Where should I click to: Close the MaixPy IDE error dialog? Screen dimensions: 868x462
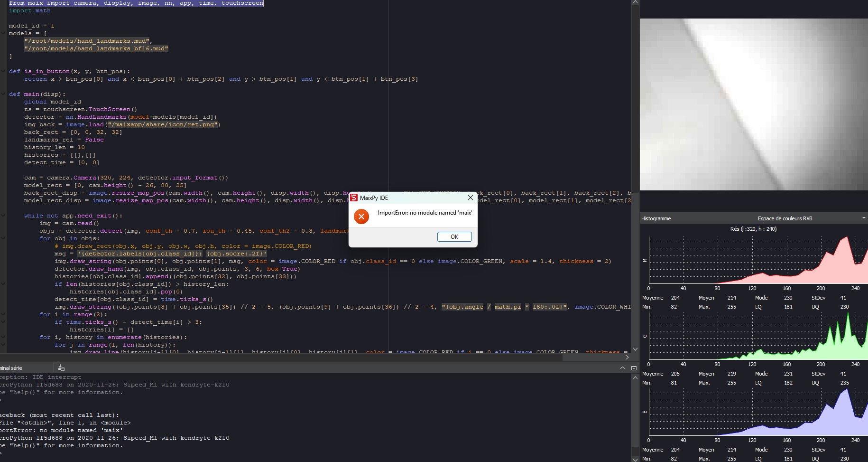470,198
